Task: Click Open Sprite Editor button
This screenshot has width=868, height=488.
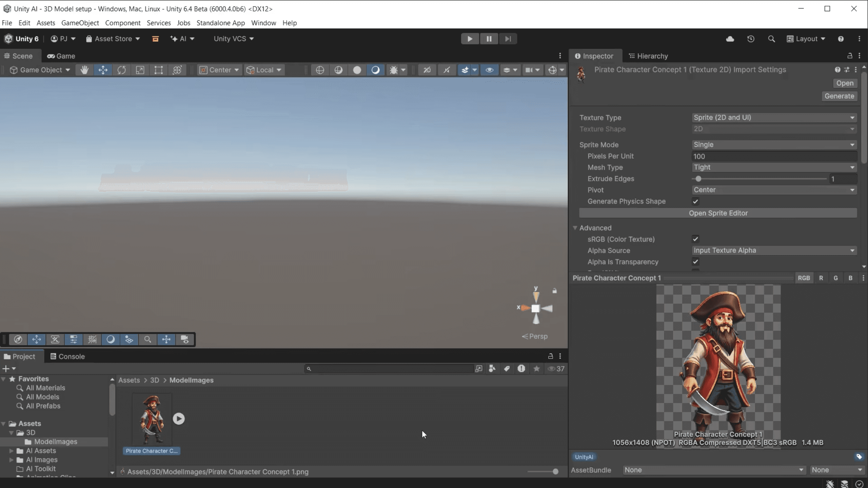Action: click(x=718, y=213)
